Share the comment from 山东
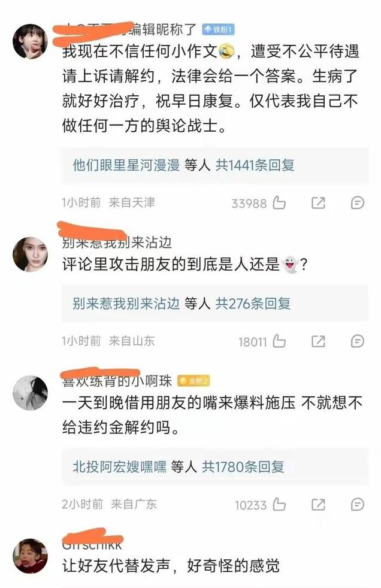381x588 pixels. click(318, 341)
